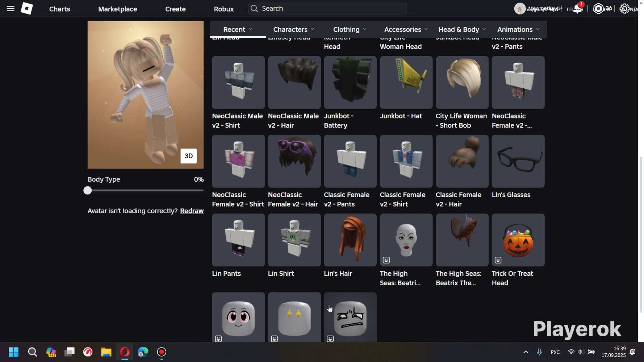Select the Clothing tab
Screen dimensions: 644x362
pyautogui.click(x=350, y=29)
